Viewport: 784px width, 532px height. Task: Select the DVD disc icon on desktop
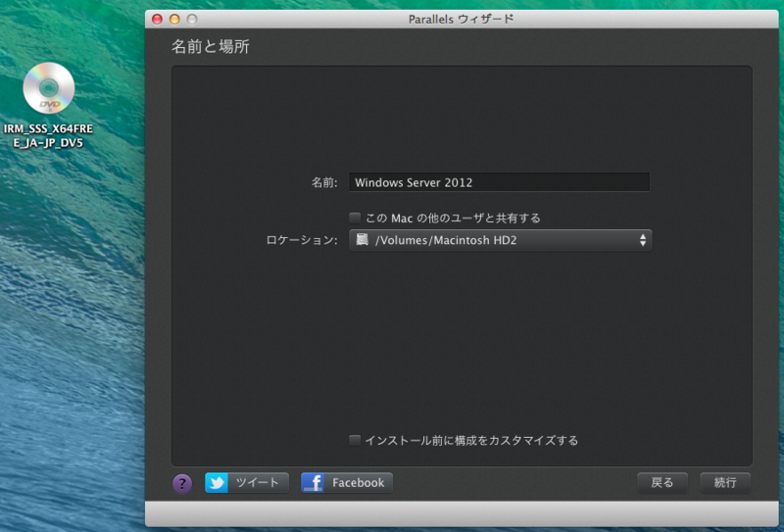[48, 88]
